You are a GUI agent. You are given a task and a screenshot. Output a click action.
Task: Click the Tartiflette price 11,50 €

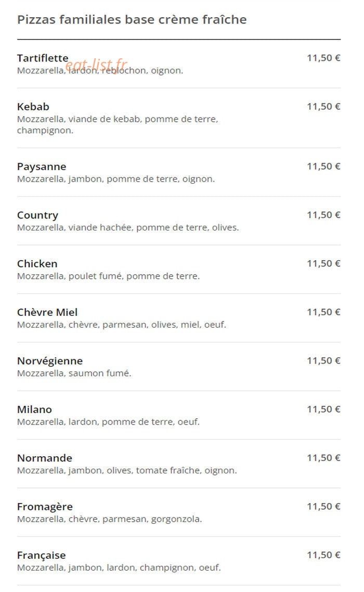coord(323,58)
